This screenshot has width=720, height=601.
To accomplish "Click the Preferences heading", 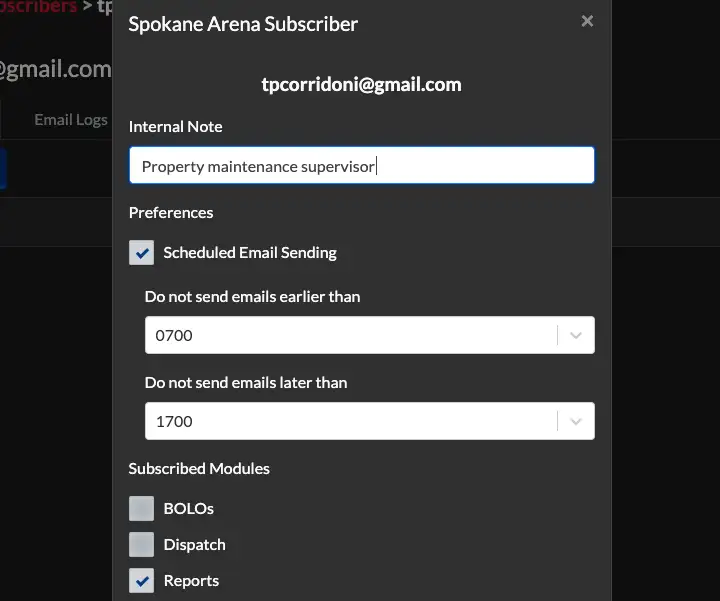I will point(171,213).
